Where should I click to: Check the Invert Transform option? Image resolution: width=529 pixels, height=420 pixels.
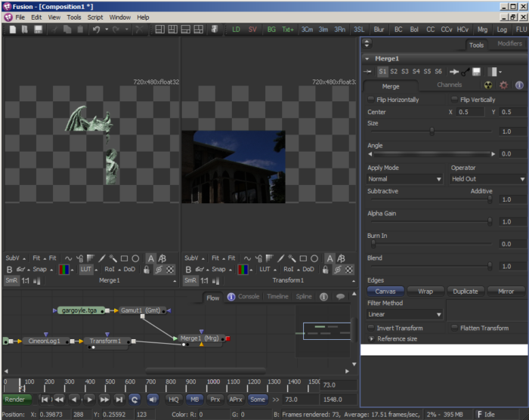pyautogui.click(x=371, y=328)
